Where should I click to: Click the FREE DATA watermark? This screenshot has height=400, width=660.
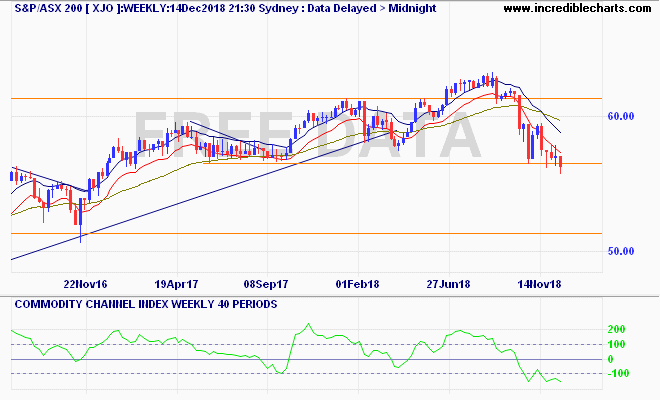[x=300, y=133]
